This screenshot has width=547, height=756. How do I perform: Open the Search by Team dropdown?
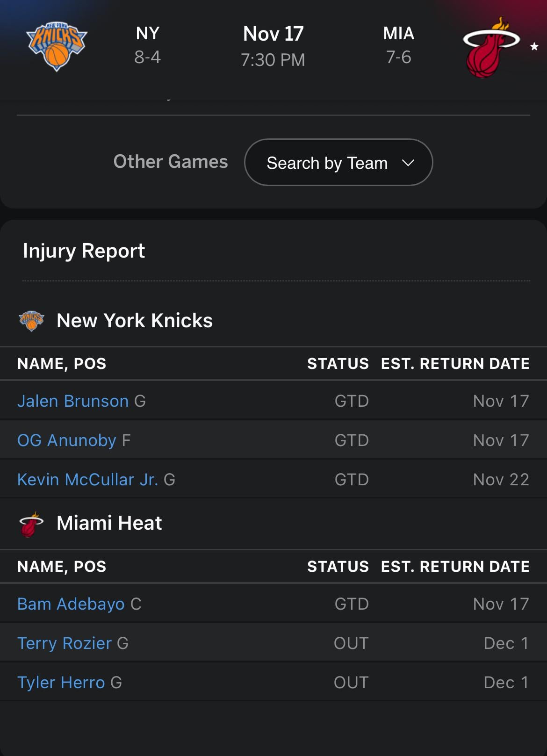pos(338,162)
